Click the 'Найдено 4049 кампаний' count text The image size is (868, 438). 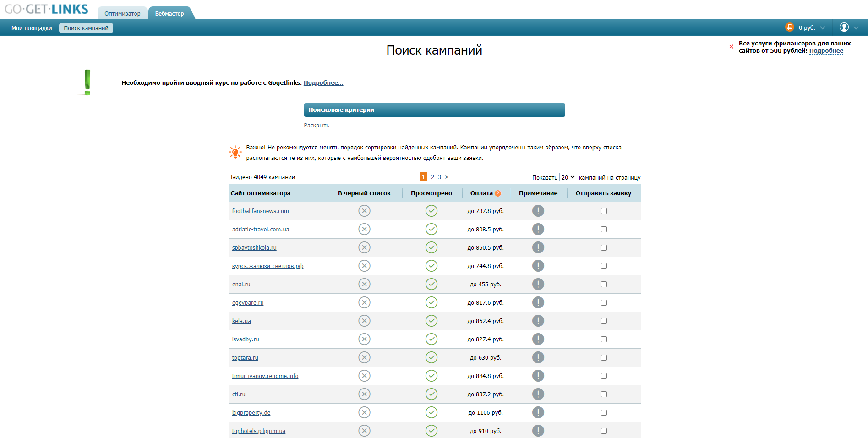(262, 177)
